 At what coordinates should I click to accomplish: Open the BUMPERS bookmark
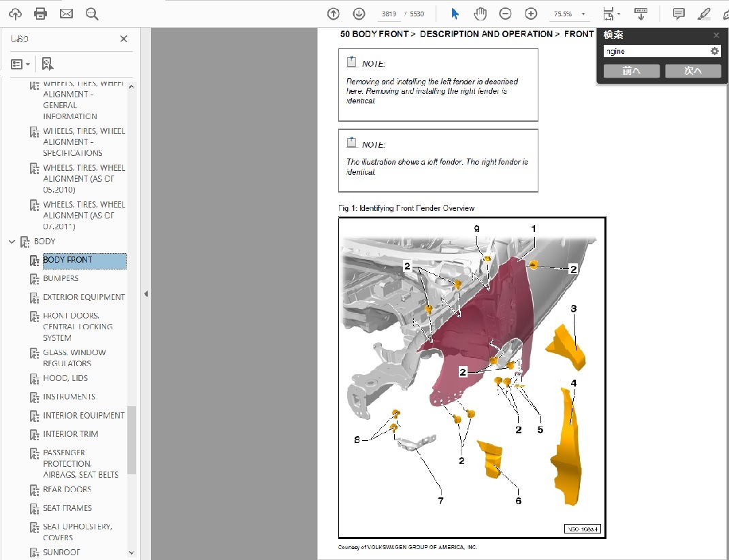click(x=61, y=278)
